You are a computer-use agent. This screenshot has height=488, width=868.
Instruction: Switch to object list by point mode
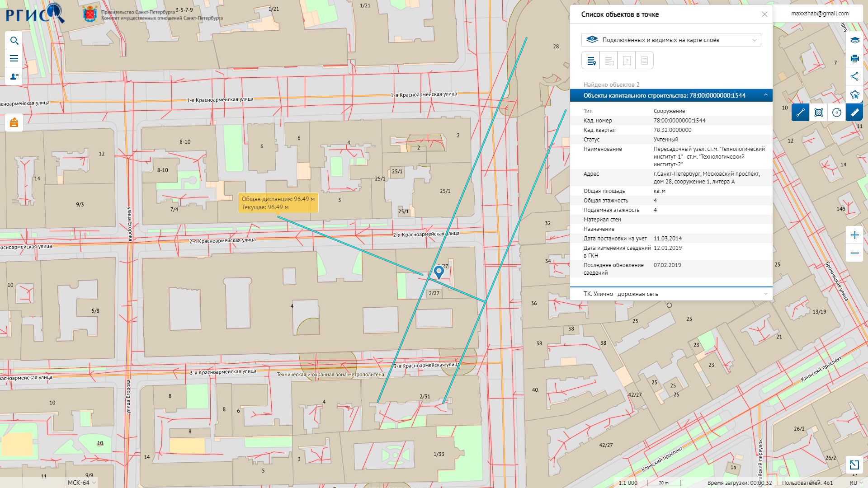(x=591, y=61)
